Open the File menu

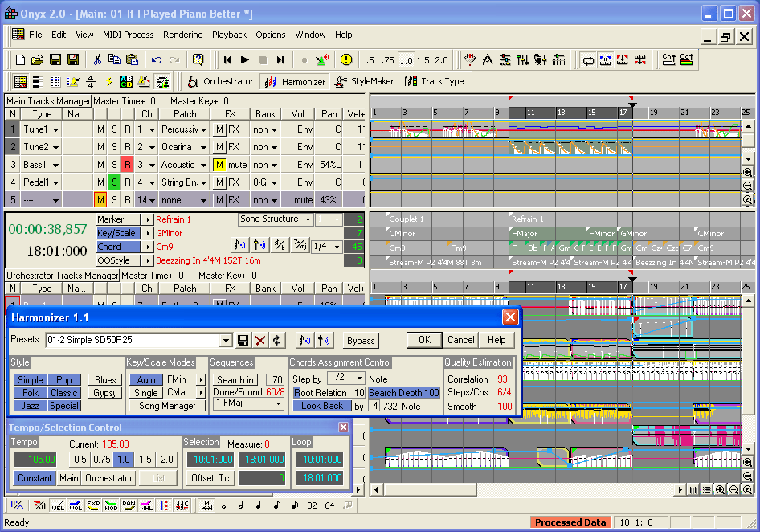coord(35,35)
